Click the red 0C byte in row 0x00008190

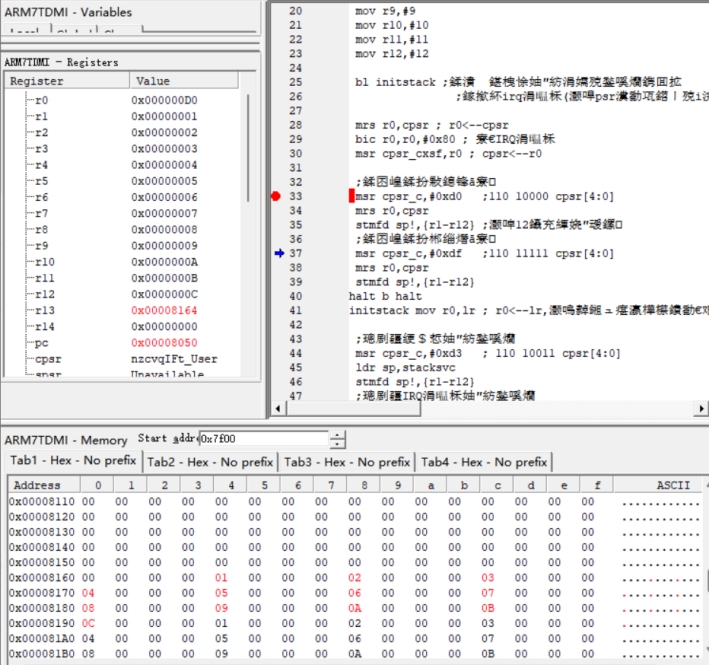pos(88,623)
